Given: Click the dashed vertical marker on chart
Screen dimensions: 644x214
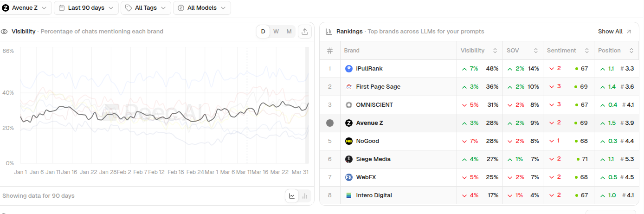Looking at the screenshot, I should 247,105.
